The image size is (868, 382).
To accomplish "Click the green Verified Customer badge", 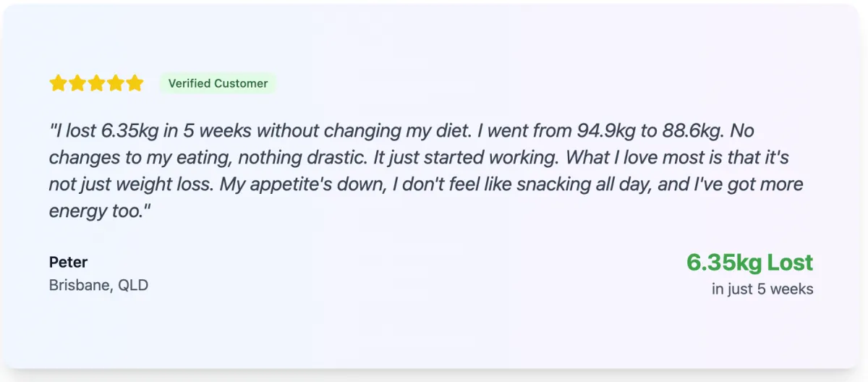I will [218, 83].
